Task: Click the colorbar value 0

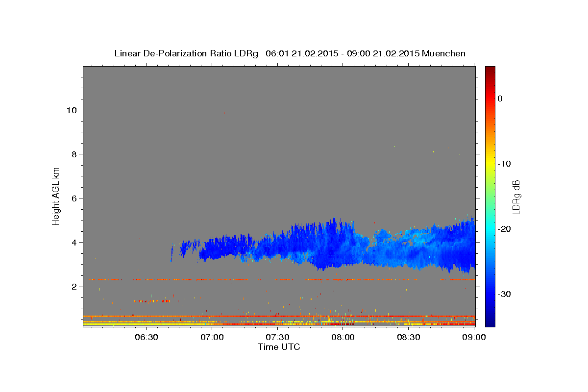Action: (500, 98)
